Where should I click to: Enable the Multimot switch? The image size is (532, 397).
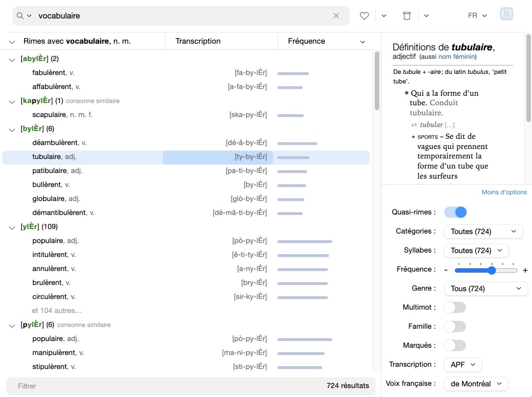[454, 307]
